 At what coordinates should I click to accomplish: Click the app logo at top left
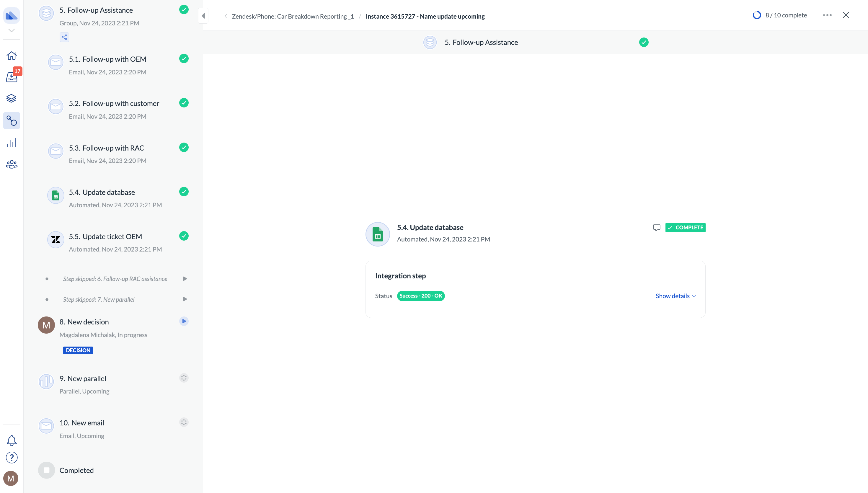point(12,16)
